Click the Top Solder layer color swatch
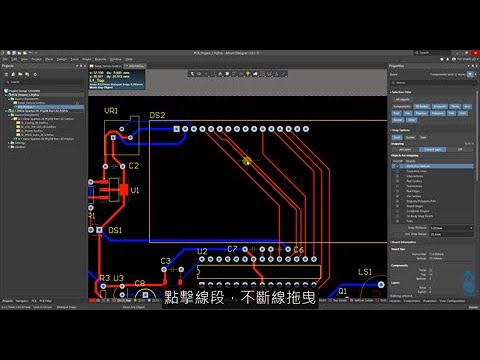480x360 pixels. point(330,301)
